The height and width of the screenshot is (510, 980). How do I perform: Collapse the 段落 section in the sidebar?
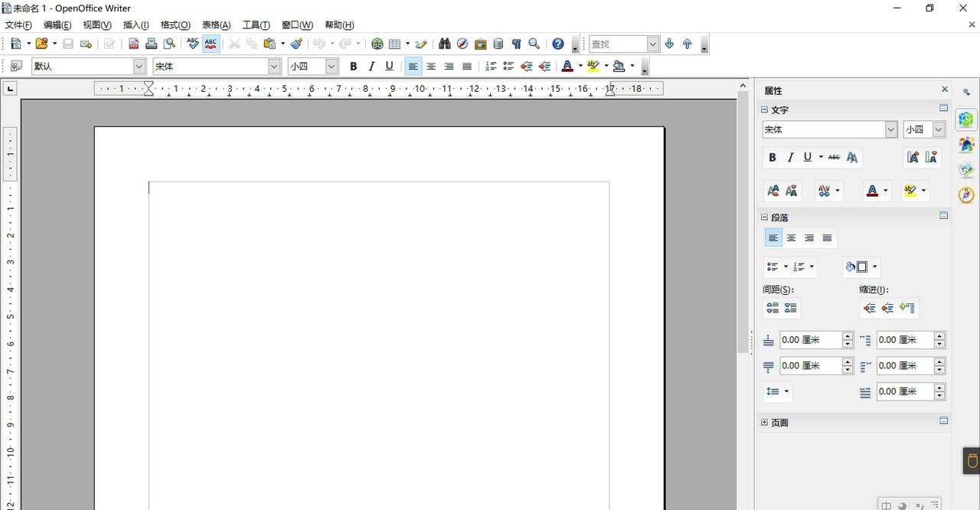click(x=765, y=217)
